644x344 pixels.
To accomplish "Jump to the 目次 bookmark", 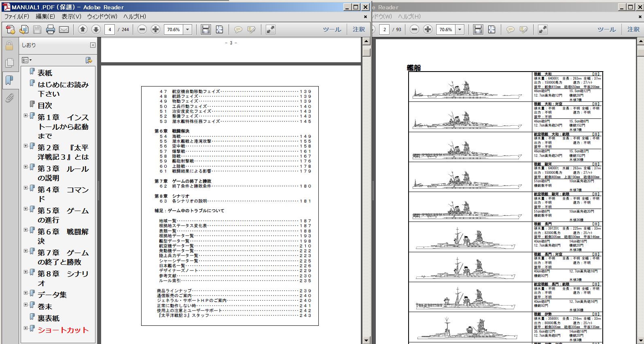I will [45, 105].
